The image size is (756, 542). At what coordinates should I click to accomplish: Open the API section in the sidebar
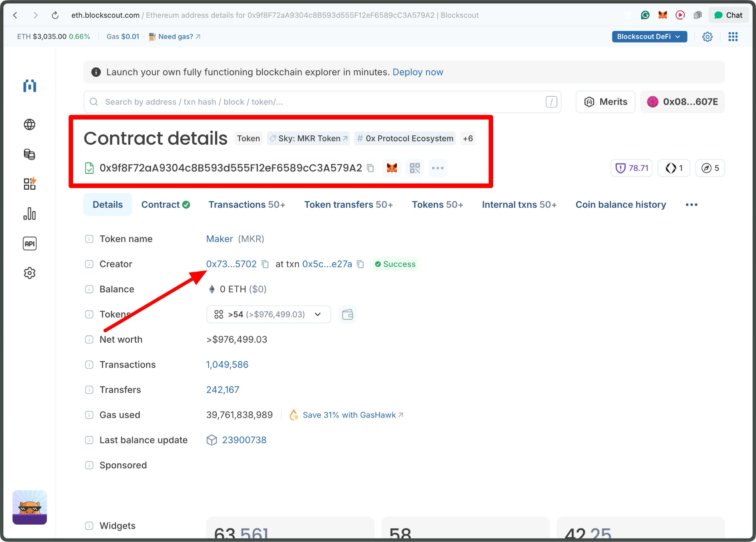pos(29,243)
